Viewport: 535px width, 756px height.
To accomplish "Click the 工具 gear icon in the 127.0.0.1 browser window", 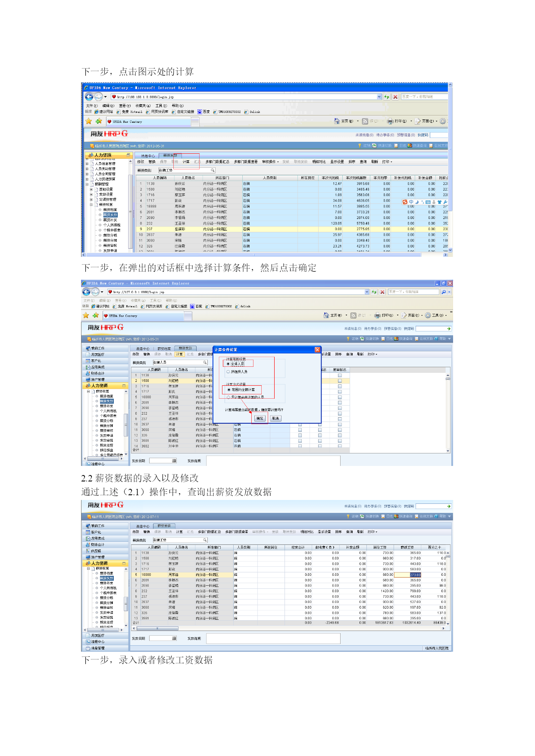I will [x=428, y=315].
